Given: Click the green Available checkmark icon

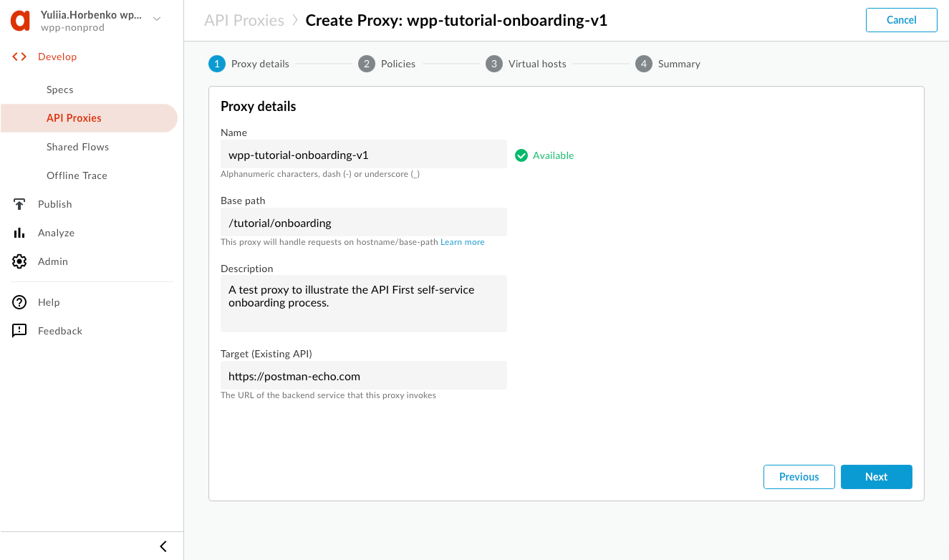Looking at the screenshot, I should coord(521,155).
